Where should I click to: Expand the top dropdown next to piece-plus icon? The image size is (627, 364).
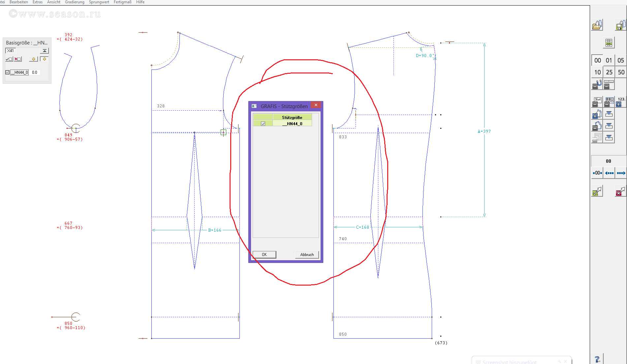(x=609, y=114)
